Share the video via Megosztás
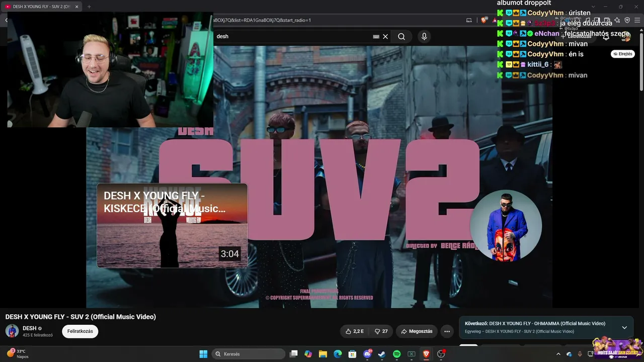The width and height of the screenshot is (644, 362). (x=417, y=331)
